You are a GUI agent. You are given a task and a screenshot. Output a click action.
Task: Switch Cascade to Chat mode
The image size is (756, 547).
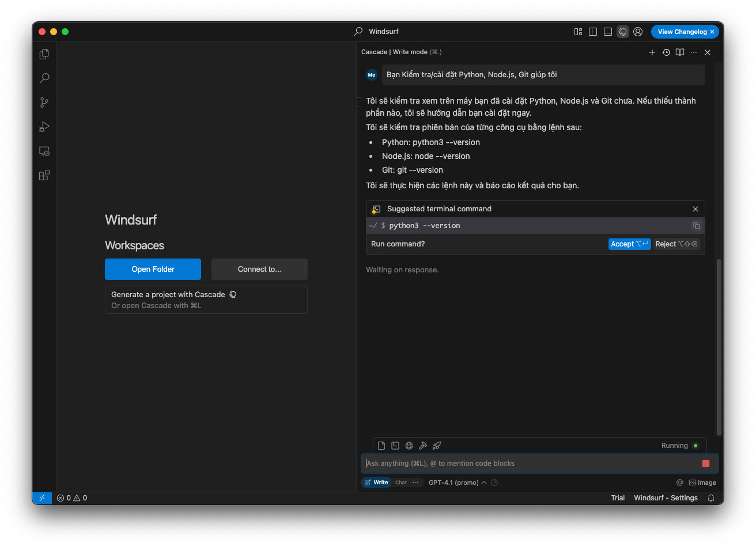[401, 483]
